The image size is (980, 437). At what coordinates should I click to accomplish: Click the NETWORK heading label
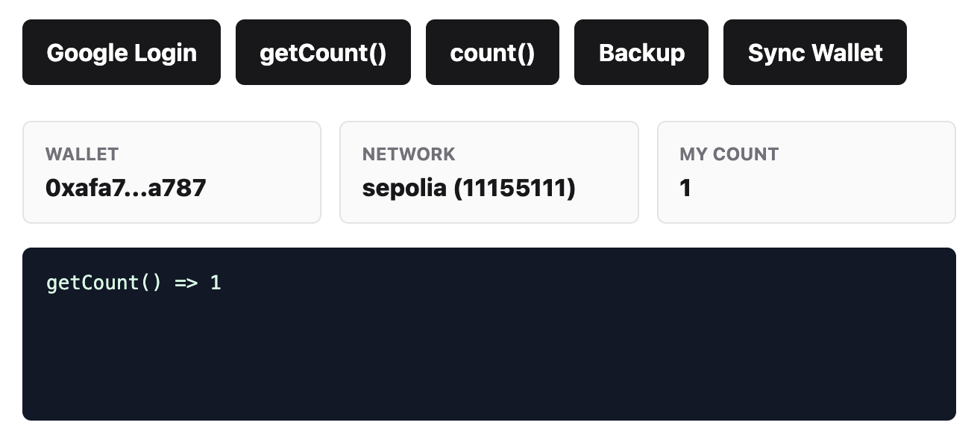409,154
